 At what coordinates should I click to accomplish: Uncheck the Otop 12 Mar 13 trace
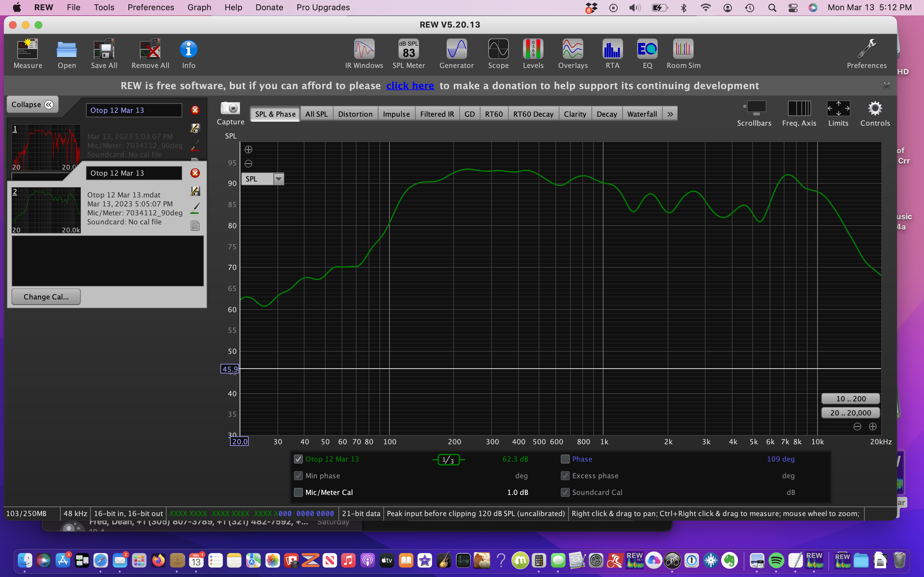coord(298,459)
